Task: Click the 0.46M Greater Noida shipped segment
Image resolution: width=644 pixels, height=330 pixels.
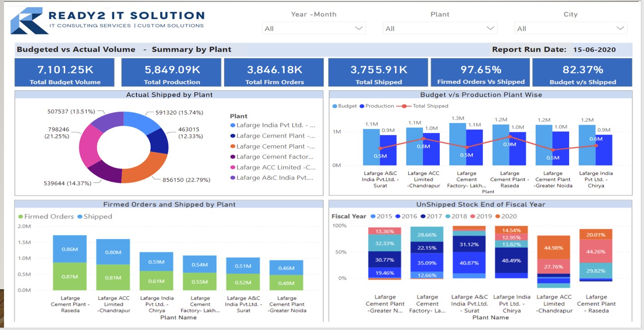Action: pyautogui.click(x=286, y=268)
